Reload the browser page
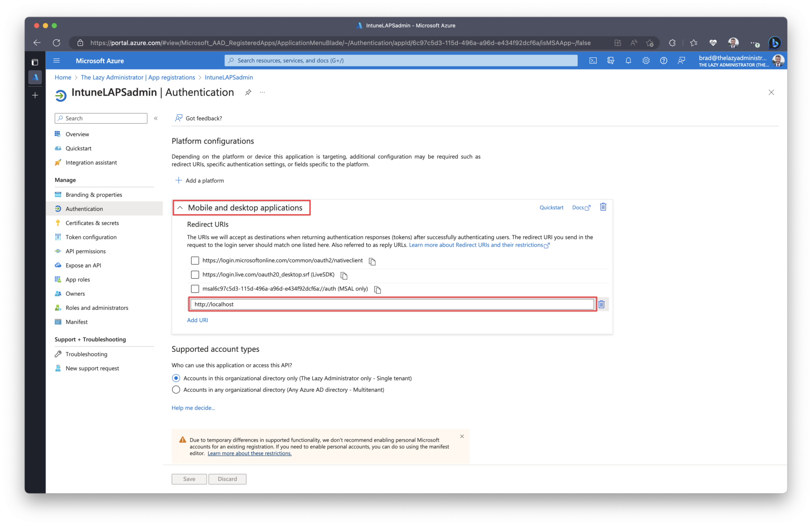Image resolution: width=812 pixels, height=526 pixels. (x=57, y=43)
